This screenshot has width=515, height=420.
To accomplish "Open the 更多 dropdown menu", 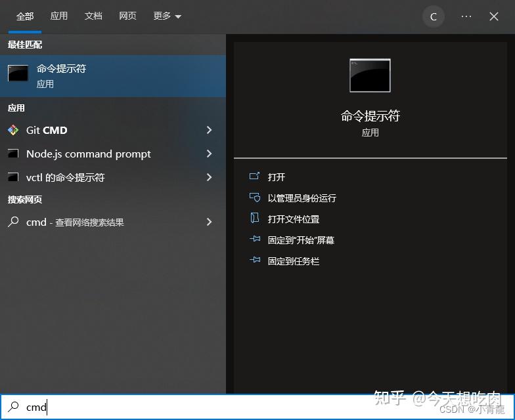I will (x=167, y=16).
